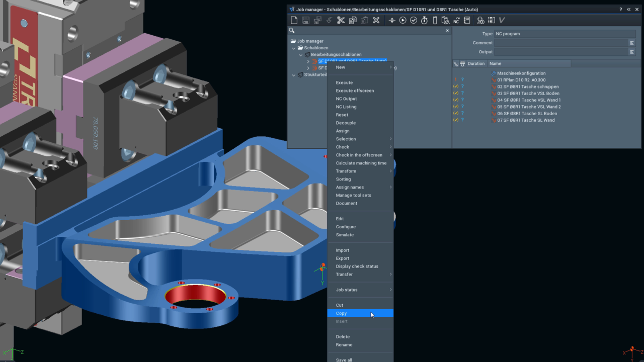Expand the Strukturteil tree node
This screenshot has height=362, width=644.
pyautogui.click(x=294, y=74)
